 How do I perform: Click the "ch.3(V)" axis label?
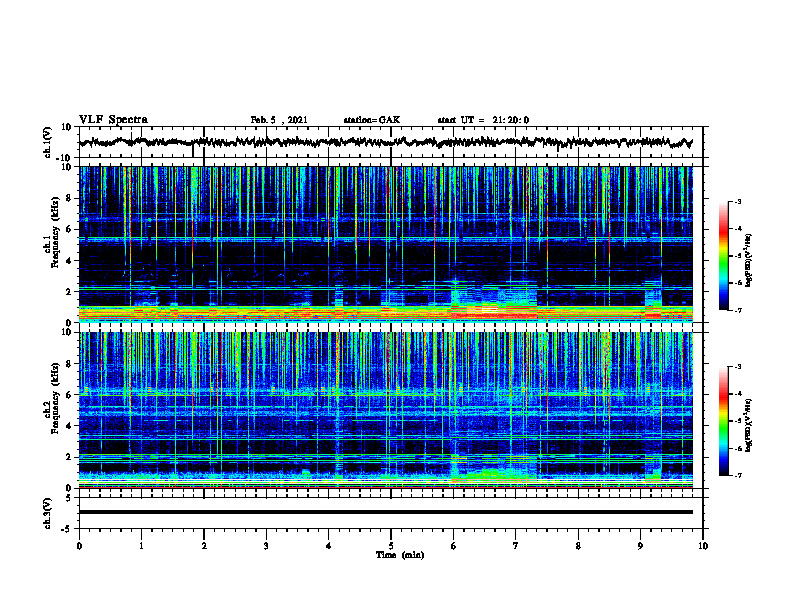[48, 513]
